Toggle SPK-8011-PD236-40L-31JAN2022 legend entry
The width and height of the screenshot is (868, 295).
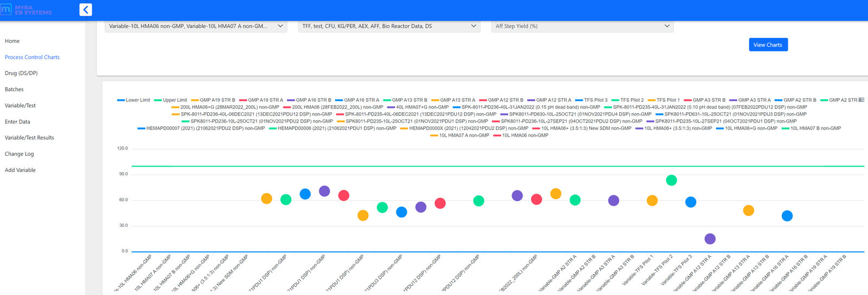tap(526, 107)
